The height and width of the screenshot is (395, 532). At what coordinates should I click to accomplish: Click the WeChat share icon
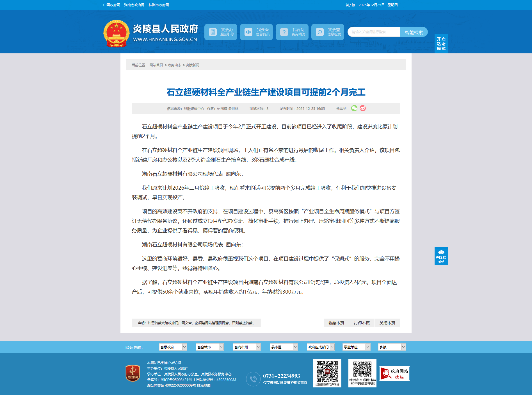tap(354, 108)
